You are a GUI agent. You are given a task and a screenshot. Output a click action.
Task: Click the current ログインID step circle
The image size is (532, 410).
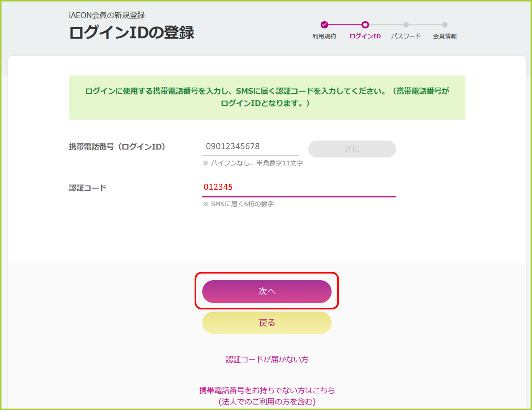point(365,25)
